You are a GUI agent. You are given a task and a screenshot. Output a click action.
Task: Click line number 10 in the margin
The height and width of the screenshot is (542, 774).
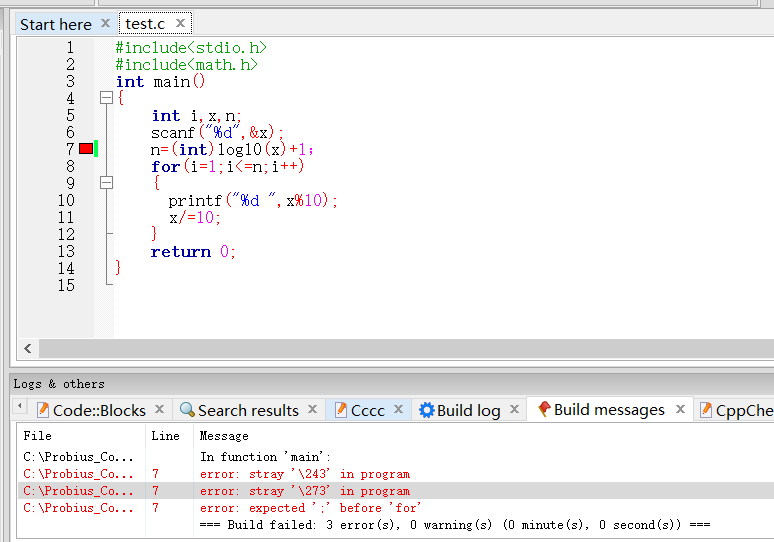click(66, 200)
